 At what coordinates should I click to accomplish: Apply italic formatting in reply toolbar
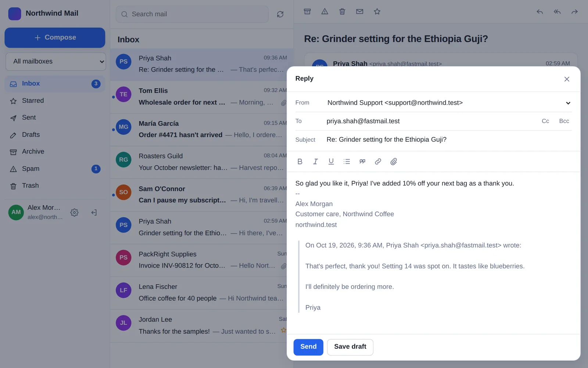coord(315,162)
